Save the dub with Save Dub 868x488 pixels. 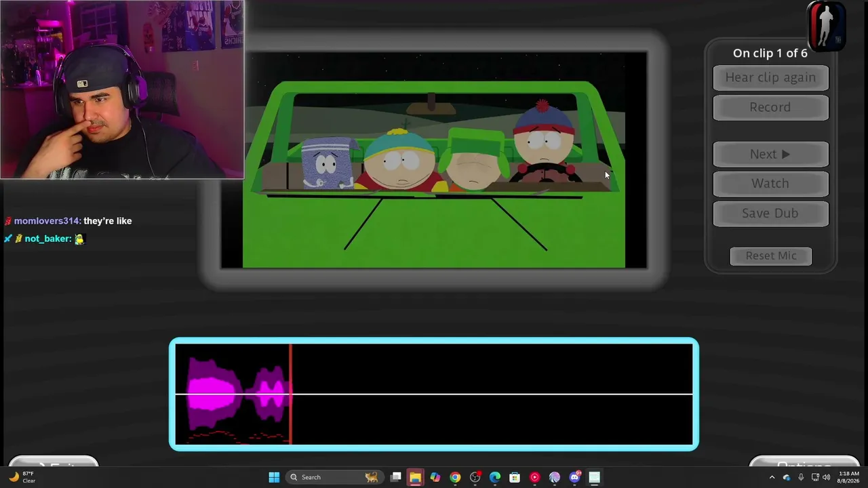[770, 213]
